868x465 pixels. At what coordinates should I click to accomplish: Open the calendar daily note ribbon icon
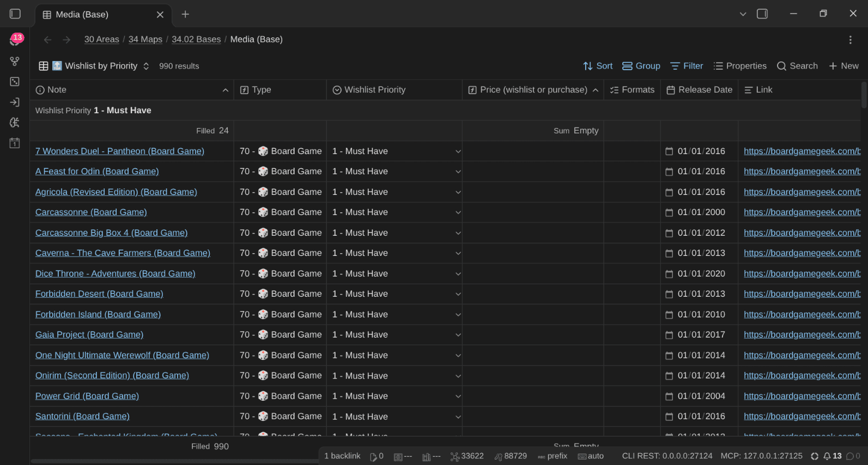pos(15,143)
